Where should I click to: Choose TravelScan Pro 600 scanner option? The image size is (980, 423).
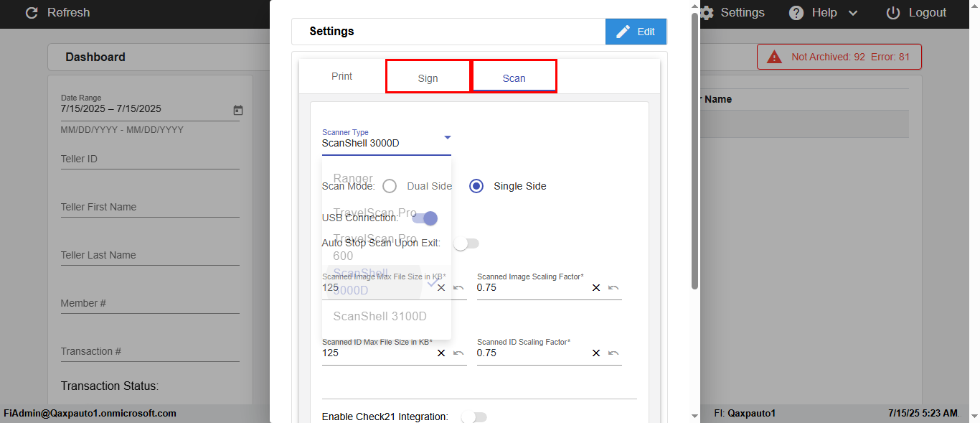387,247
